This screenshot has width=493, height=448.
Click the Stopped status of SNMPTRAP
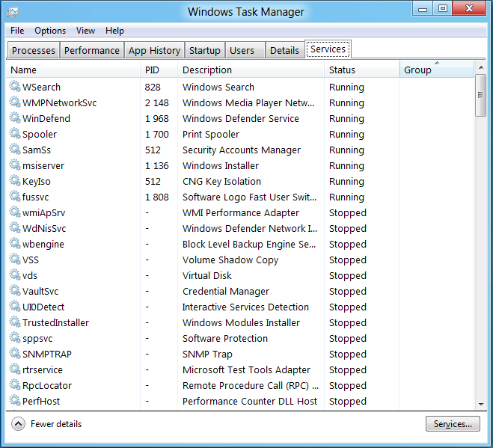[347, 355]
